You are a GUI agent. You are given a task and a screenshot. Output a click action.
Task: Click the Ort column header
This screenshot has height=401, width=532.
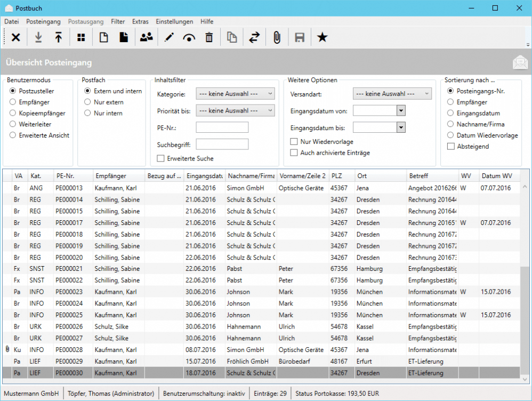tap(381, 176)
